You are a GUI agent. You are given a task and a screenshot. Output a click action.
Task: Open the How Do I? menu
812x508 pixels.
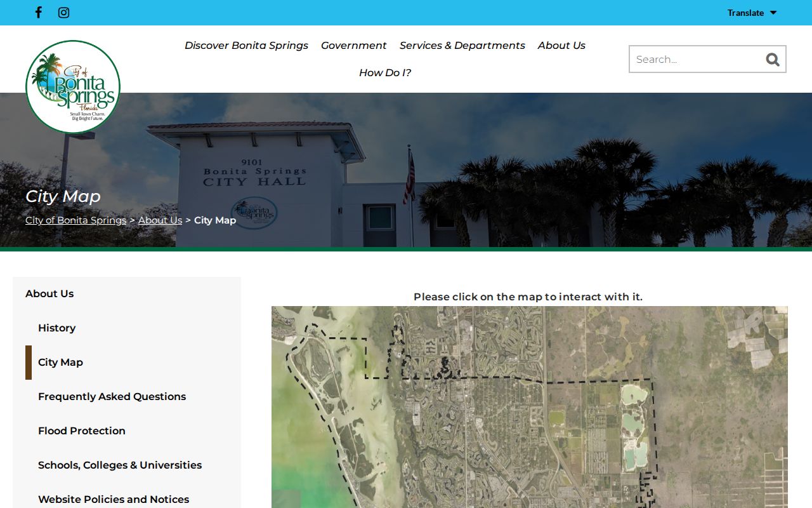[x=385, y=73]
